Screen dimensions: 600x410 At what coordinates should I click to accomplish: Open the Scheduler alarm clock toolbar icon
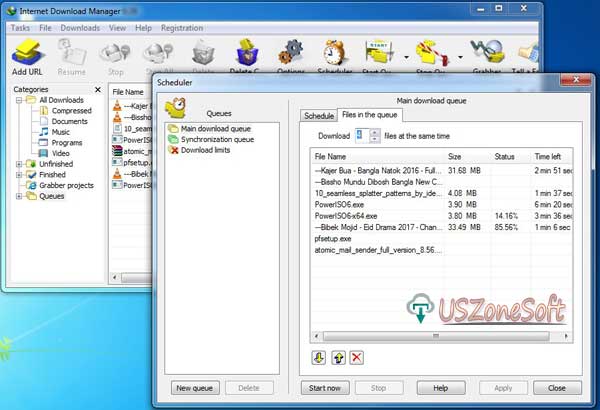334,56
